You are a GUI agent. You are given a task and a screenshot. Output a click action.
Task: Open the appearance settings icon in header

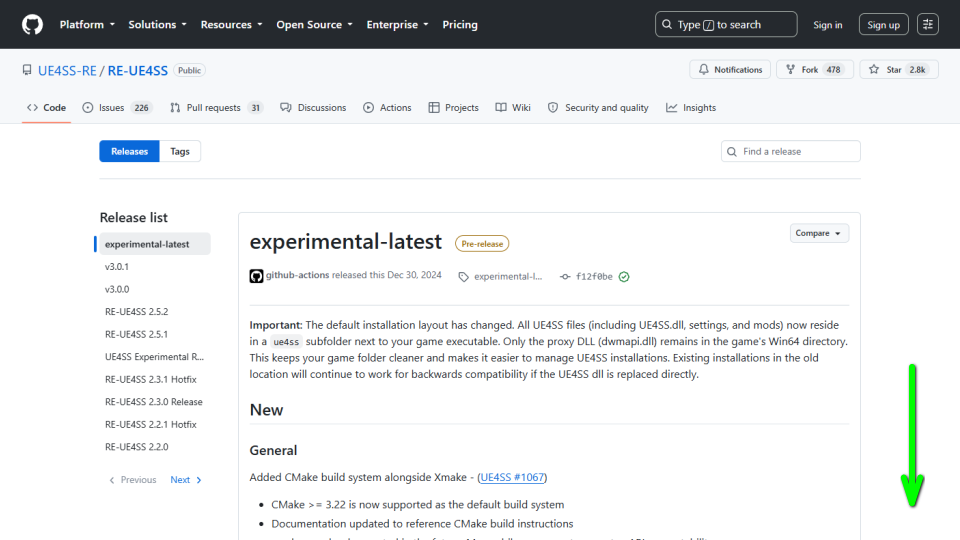[x=928, y=24]
